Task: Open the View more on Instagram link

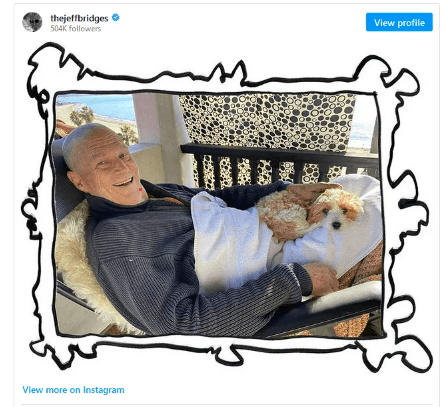Action: [x=73, y=390]
